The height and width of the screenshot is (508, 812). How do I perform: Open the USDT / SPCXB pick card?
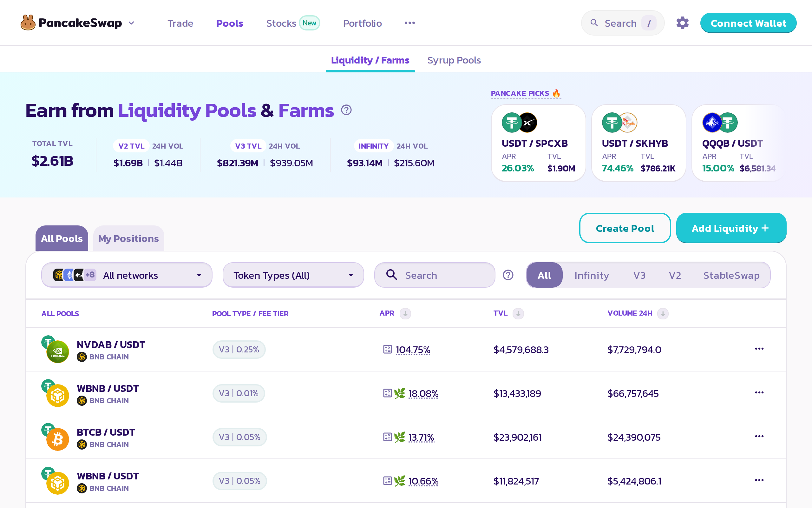538,143
